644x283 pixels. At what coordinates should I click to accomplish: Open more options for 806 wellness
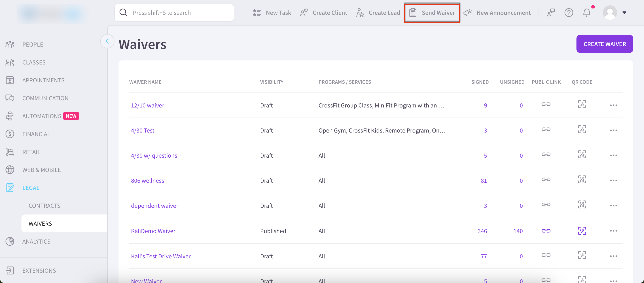pos(613,180)
